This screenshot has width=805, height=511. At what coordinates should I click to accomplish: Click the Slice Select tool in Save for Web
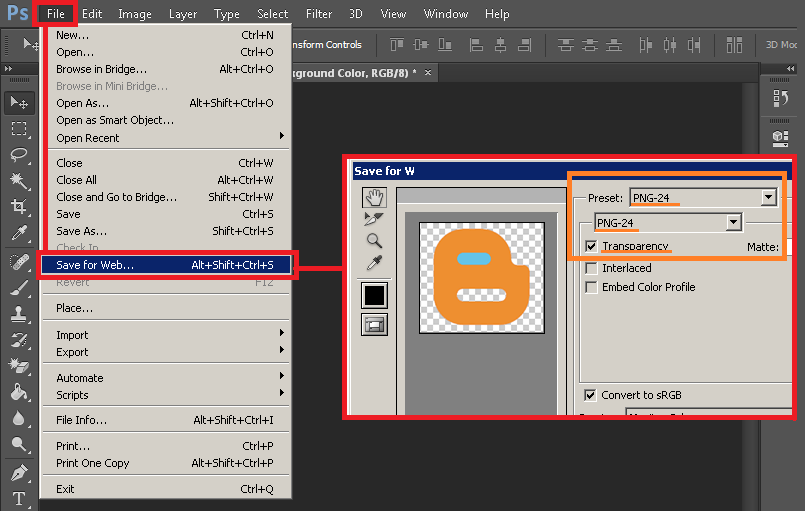coord(374,219)
